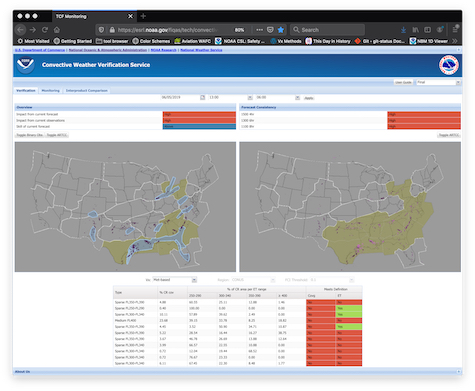Open NOAA CSL Safety bookmark
475x391 pixels.
coord(240,41)
